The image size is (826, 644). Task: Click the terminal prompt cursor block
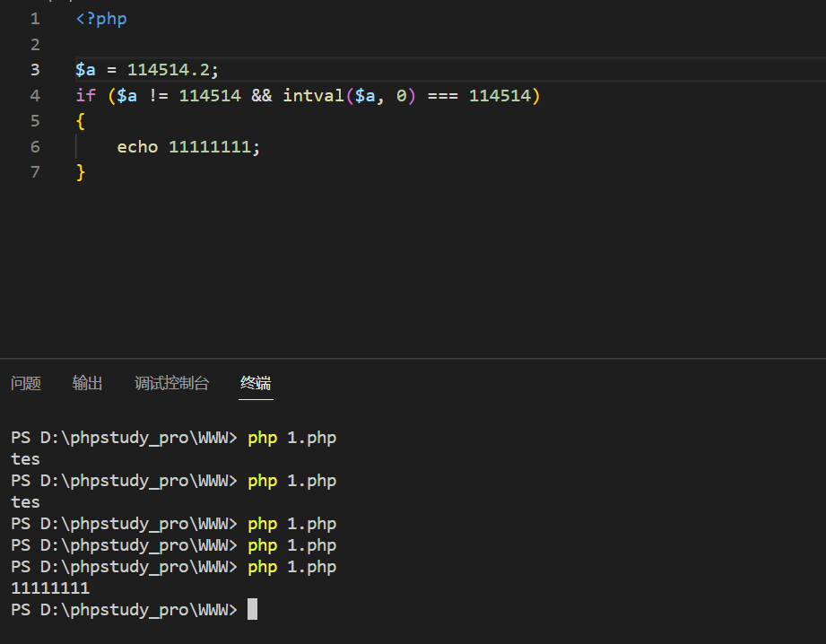252,609
